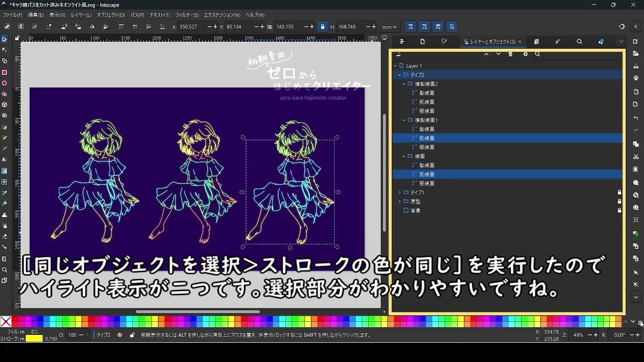Viewport: 644px width, 362px height.
Task: Open the パス(P) menu
Action: click(x=137, y=15)
